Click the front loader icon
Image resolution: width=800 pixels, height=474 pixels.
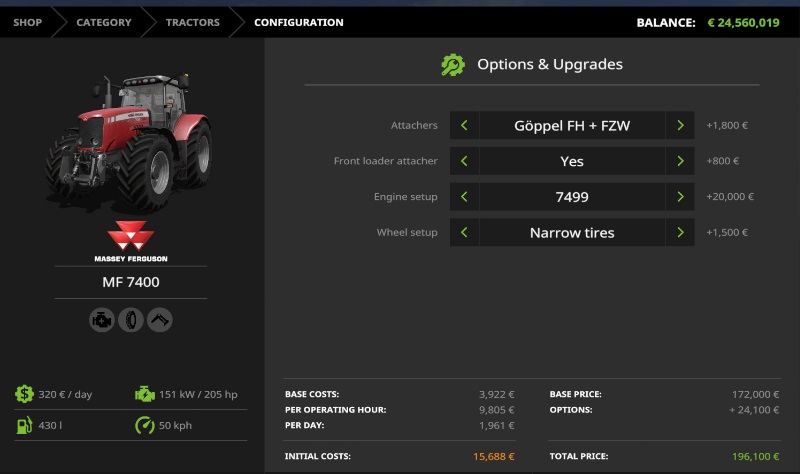[x=160, y=320]
